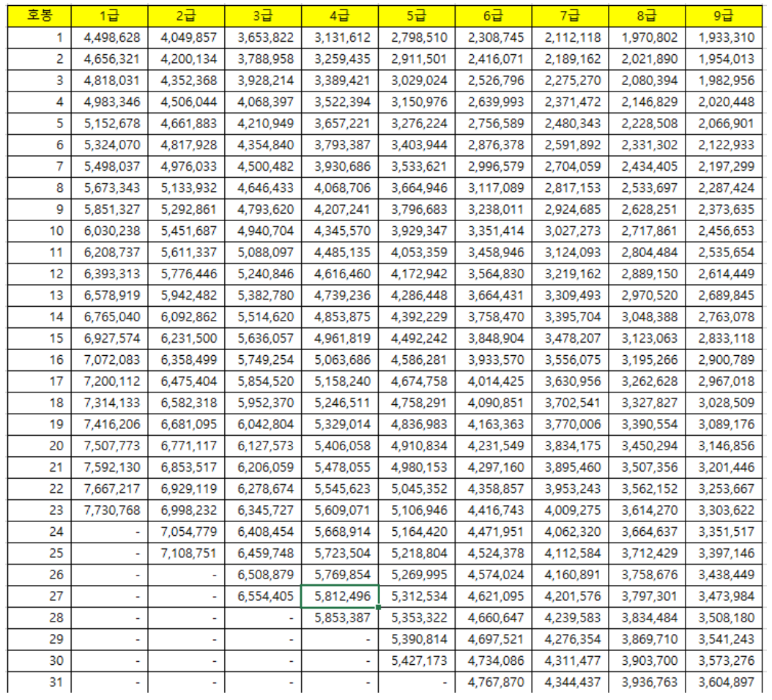Select the 호봉 row number 20
The image size is (772, 700).
point(40,446)
